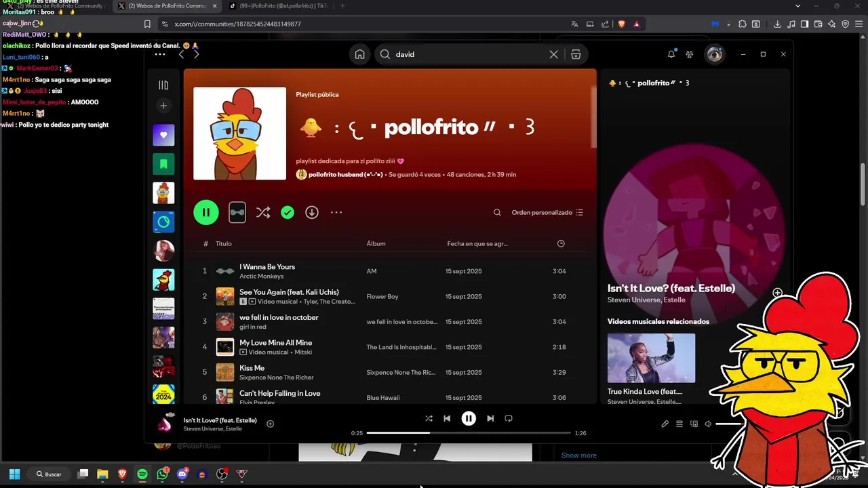Open 'girl in red' artist link
868x488 pixels.
[x=252, y=327]
